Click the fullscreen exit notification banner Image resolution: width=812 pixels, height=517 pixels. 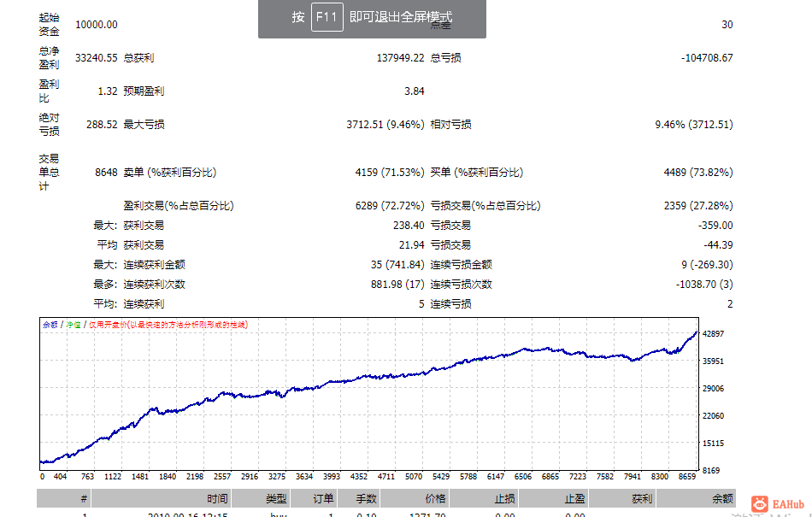[372, 19]
